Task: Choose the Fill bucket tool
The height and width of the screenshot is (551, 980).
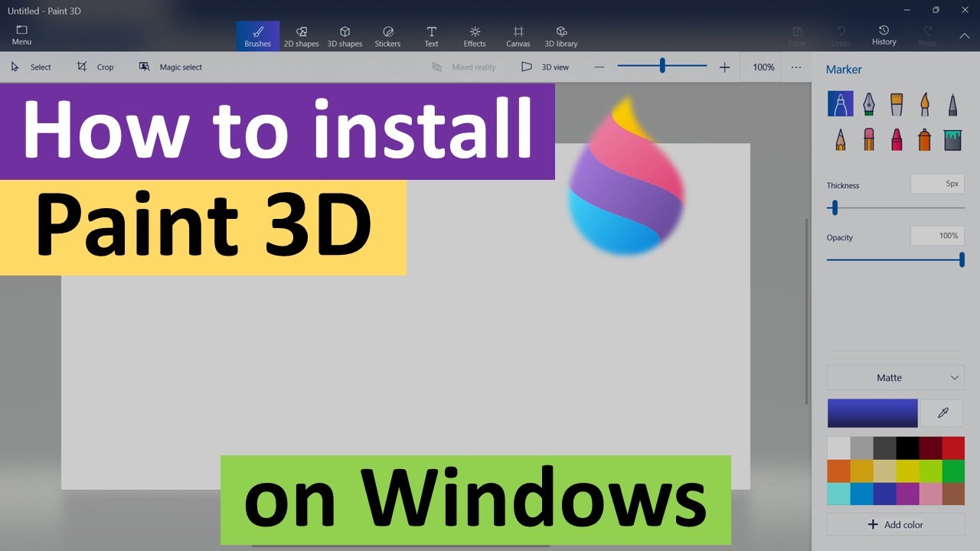Action: point(952,139)
